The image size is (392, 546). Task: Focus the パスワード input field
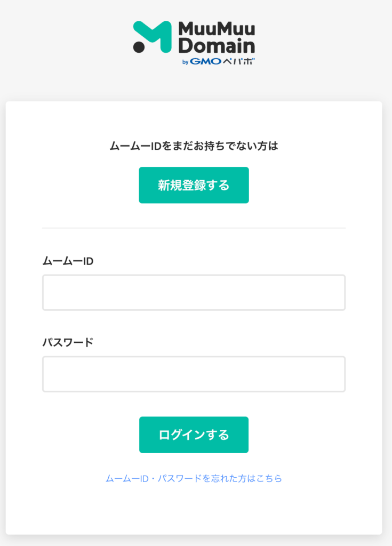point(194,374)
